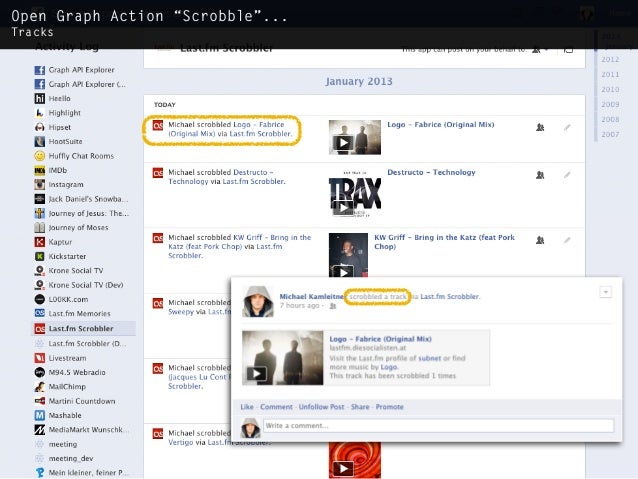
Task: Change audience for Logo - Fabrice row
Action: 540,127
